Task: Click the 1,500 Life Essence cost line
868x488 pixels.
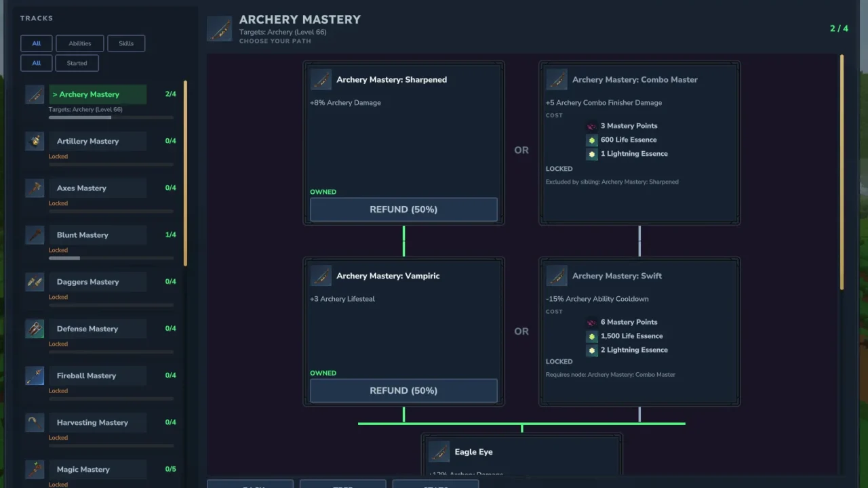Action: pyautogui.click(x=625, y=336)
